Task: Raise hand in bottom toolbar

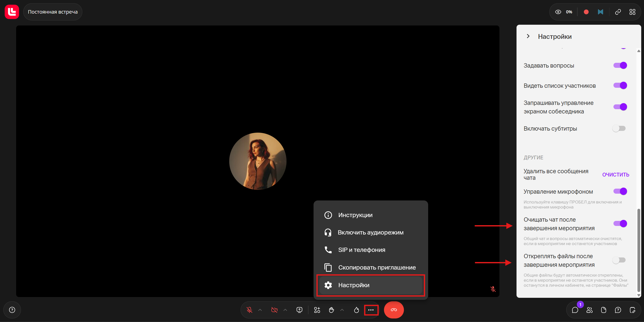Action: coord(331,310)
